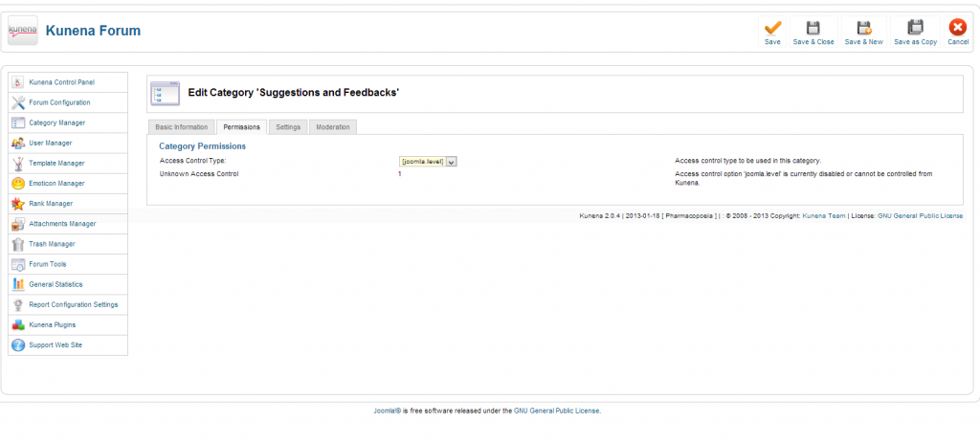Viewport: 980px width, 444px height.
Task: Click the Rank Manager star icon
Action: point(18,203)
